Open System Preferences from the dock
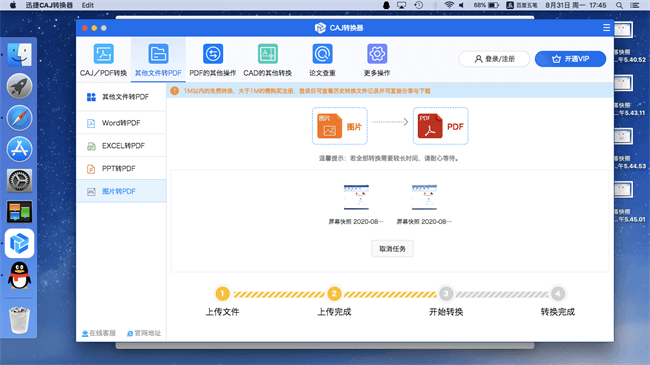 coord(19,180)
